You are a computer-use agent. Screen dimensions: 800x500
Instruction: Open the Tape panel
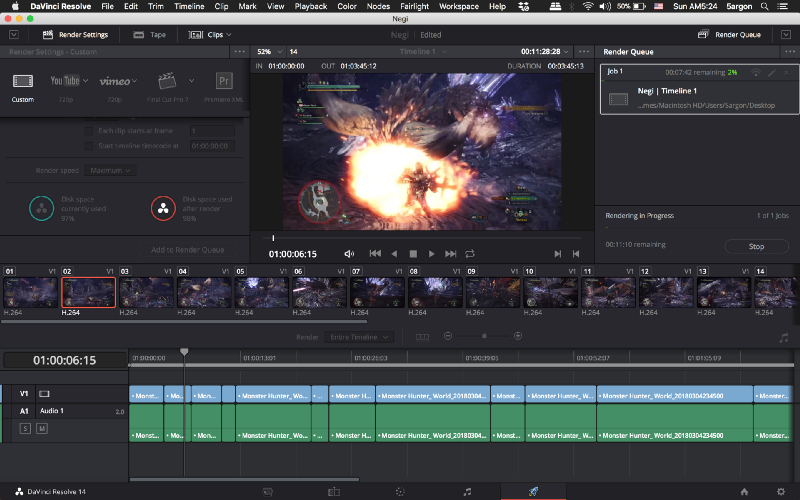tap(150, 35)
